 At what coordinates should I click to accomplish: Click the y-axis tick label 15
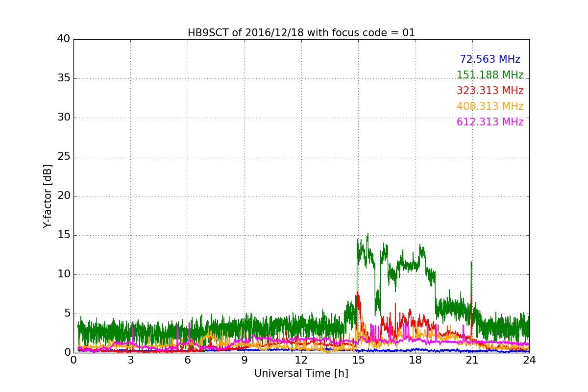click(x=64, y=235)
